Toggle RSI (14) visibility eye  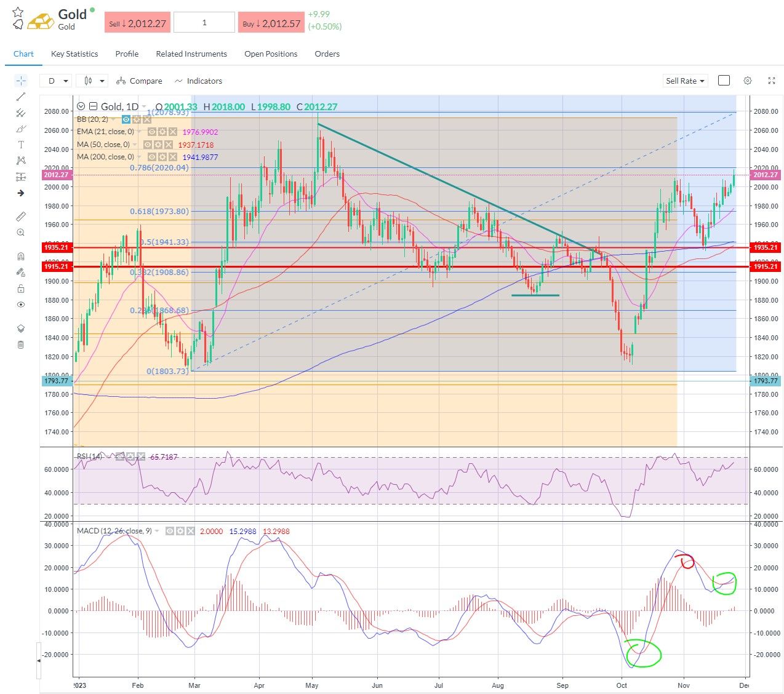coord(119,457)
